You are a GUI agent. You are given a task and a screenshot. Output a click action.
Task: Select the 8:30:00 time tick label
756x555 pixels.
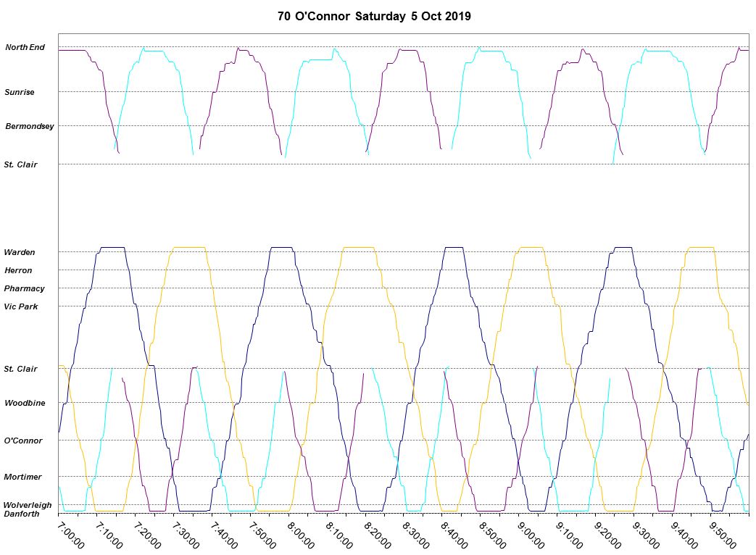pyautogui.click(x=416, y=533)
